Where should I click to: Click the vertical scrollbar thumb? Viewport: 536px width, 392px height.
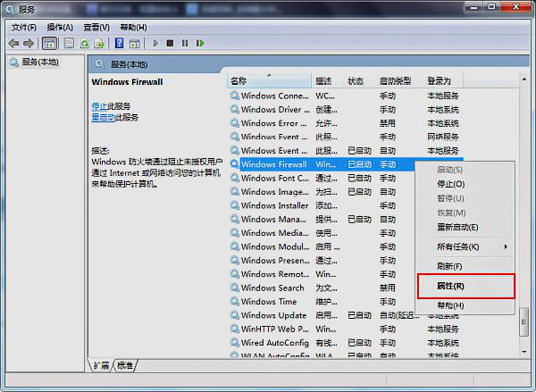pyautogui.click(x=524, y=321)
